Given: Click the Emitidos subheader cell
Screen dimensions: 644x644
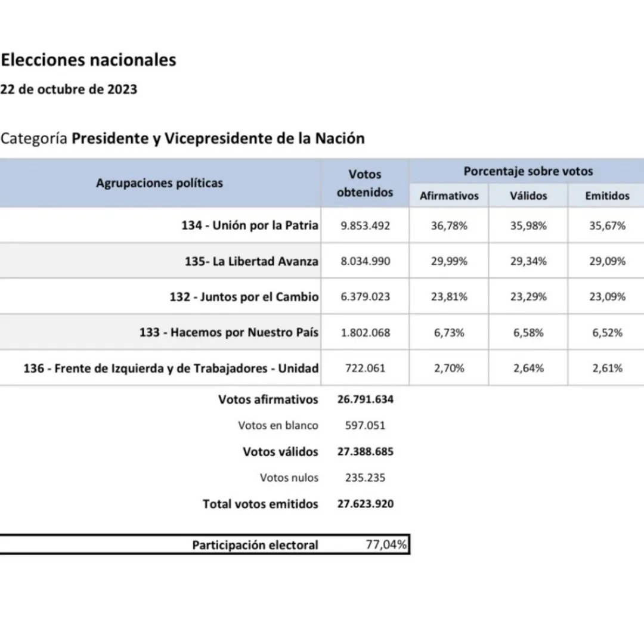Looking at the screenshot, I should [607, 196].
